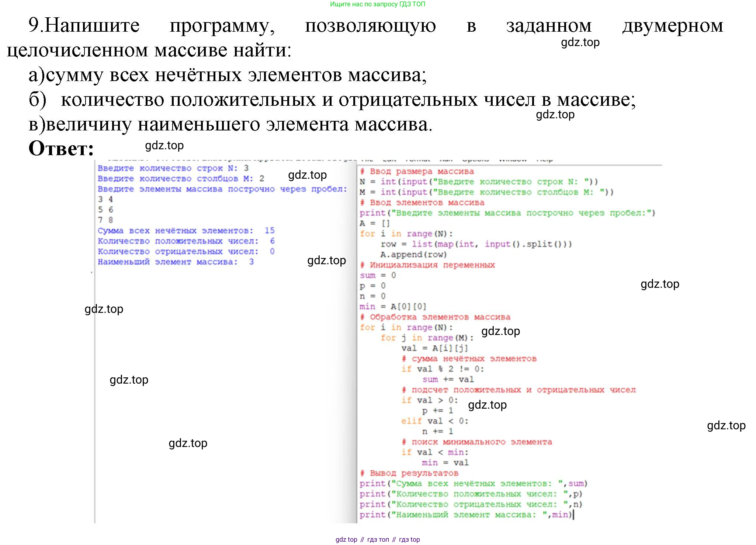Click the print line ending with ',n)'

tap(471, 504)
